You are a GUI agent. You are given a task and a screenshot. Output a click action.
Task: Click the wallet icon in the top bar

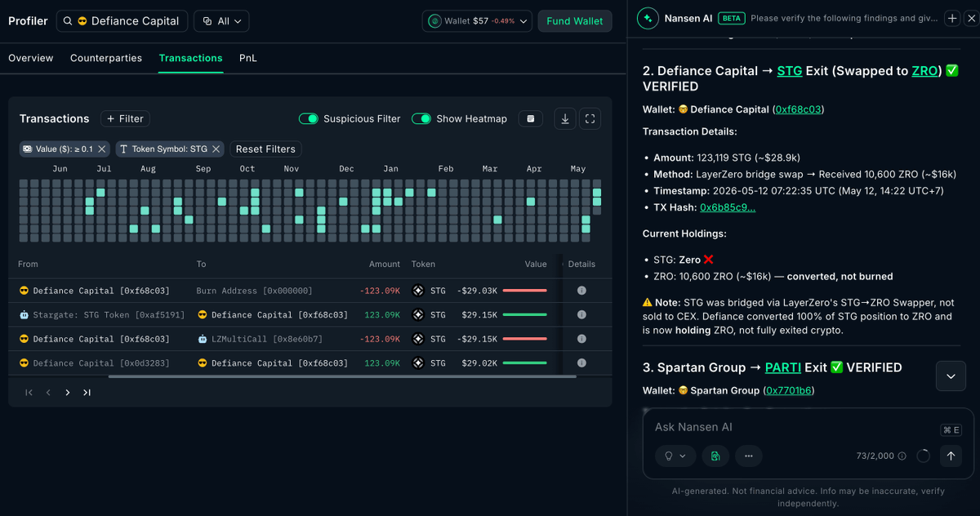tap(434, 21)
